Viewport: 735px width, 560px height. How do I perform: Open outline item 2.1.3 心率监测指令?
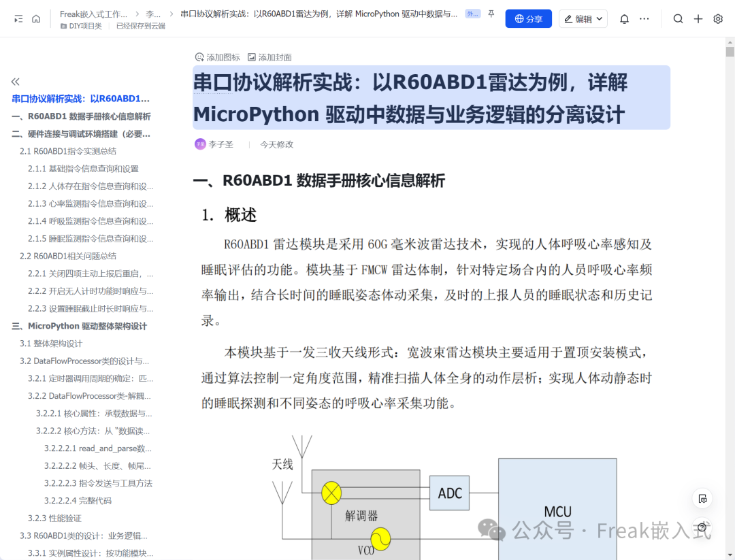click(91, 203)
